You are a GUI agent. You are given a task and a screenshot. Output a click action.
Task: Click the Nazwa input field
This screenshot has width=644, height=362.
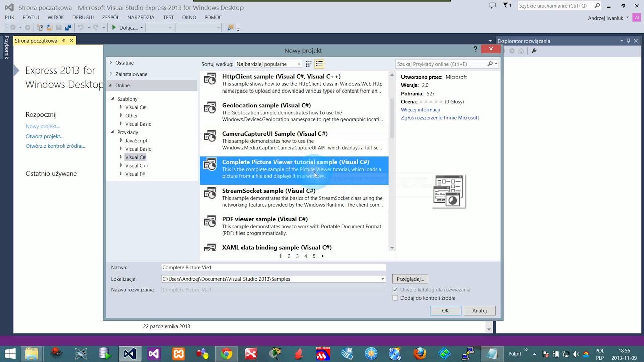274,268
